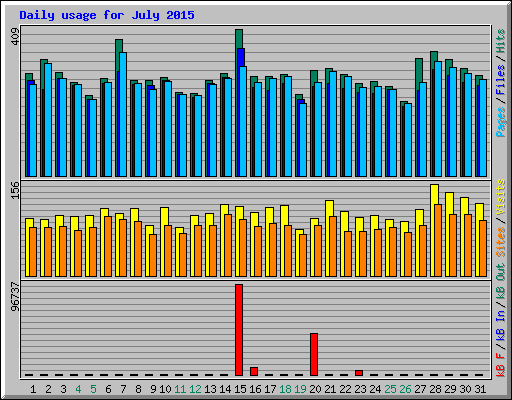512x400 pixels.
Task: Click the kB F legend label
Action: coord(500,364)
